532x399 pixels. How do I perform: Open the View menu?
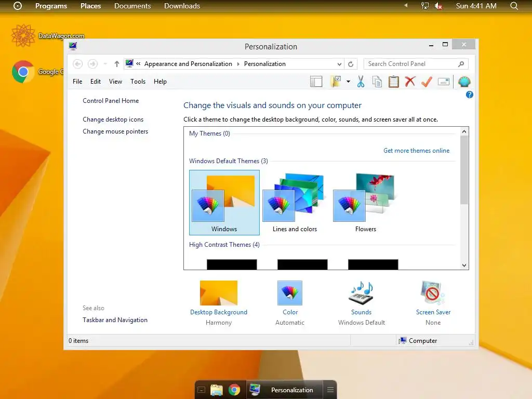coord(115,82)
